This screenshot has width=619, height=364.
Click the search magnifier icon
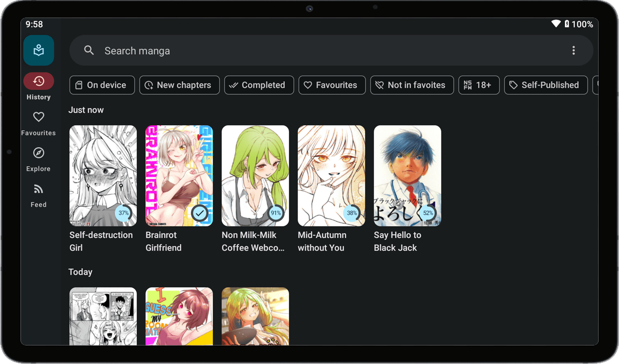coord(89,51)
